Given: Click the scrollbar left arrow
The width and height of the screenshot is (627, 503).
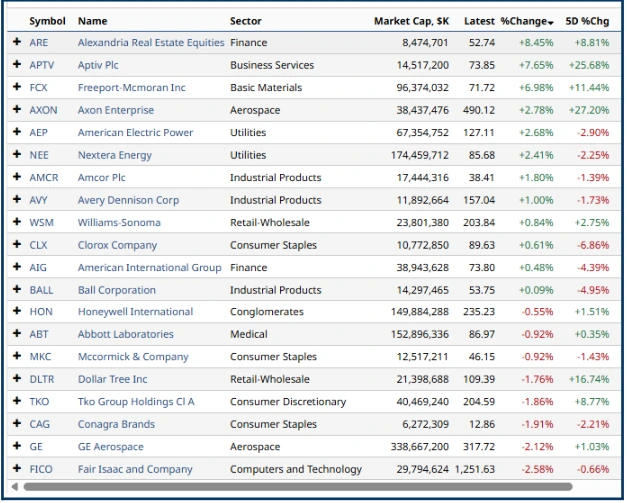Looking at the screenshot, I should (x=15, y=487).
